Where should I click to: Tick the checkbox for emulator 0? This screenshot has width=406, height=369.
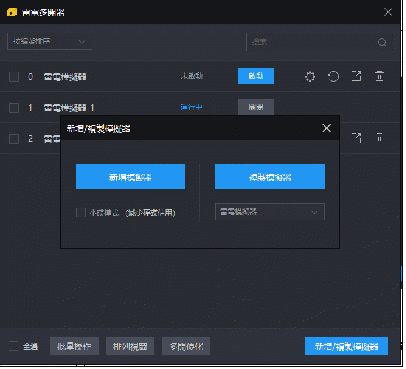[14, 77]
